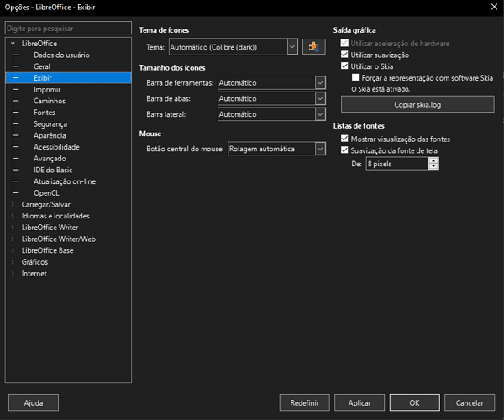Expand the 'LibreOffice Base' node

pos(13,250)
